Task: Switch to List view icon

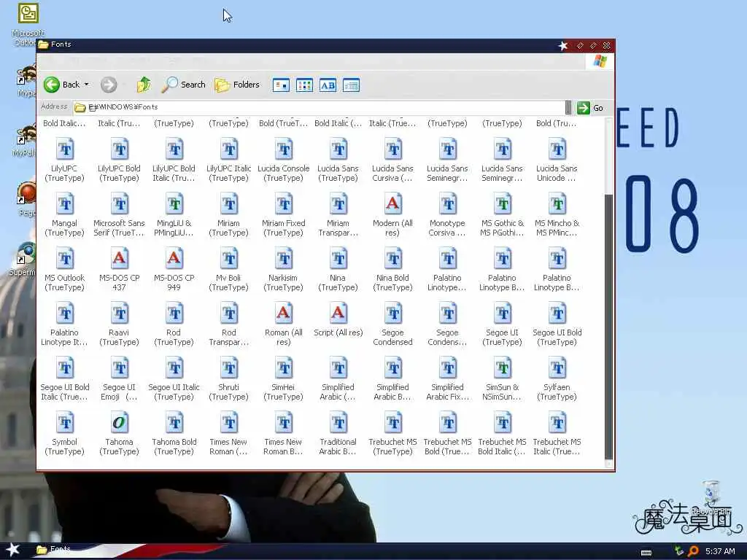Action: click(304, 85)
